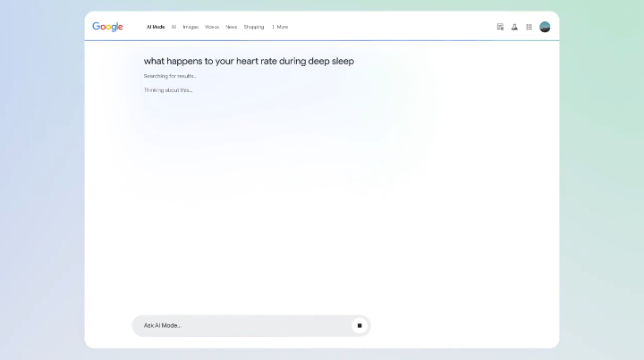Show Shopping results tab
The width and height of the screenshot is (644, 360).
[x=254, y=27]
